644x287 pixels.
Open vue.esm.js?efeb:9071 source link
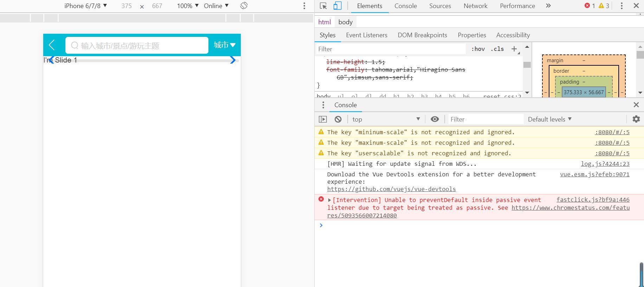(595, 174)
